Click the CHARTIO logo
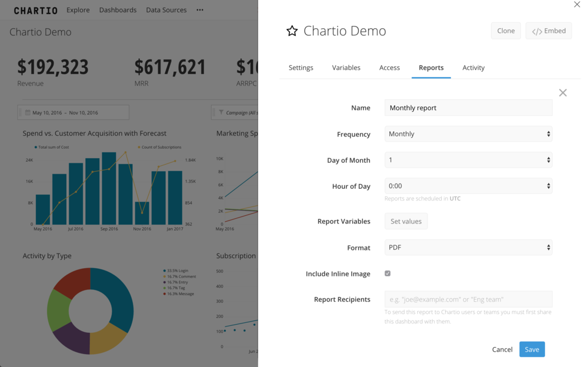 36,11
